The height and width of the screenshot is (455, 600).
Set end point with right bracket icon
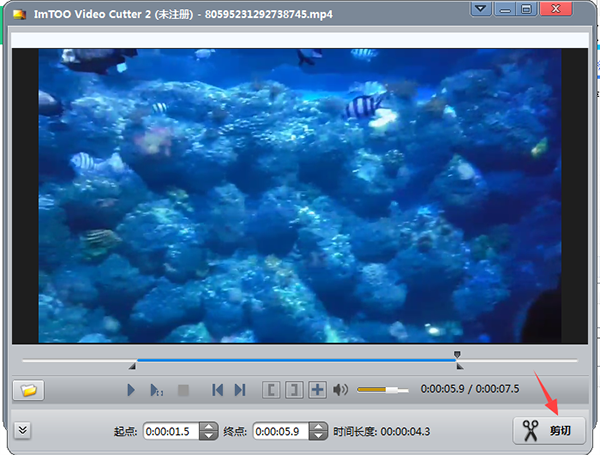[293, 390]
